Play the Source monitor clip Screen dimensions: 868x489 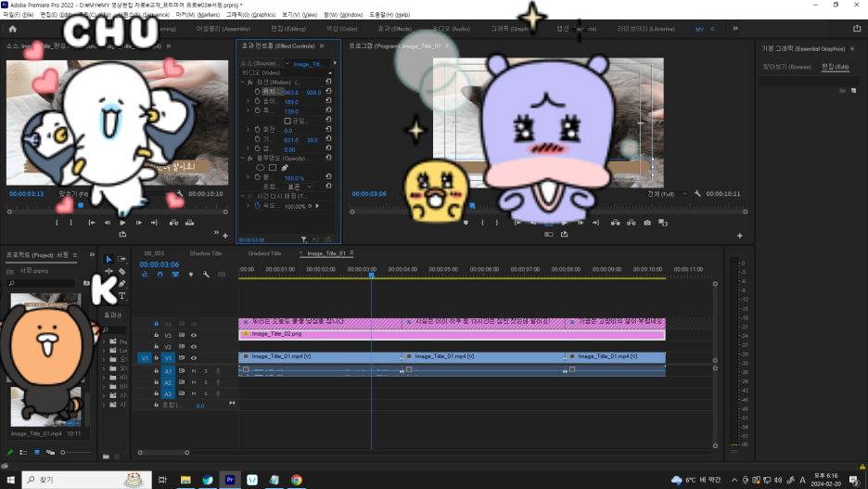122,223
